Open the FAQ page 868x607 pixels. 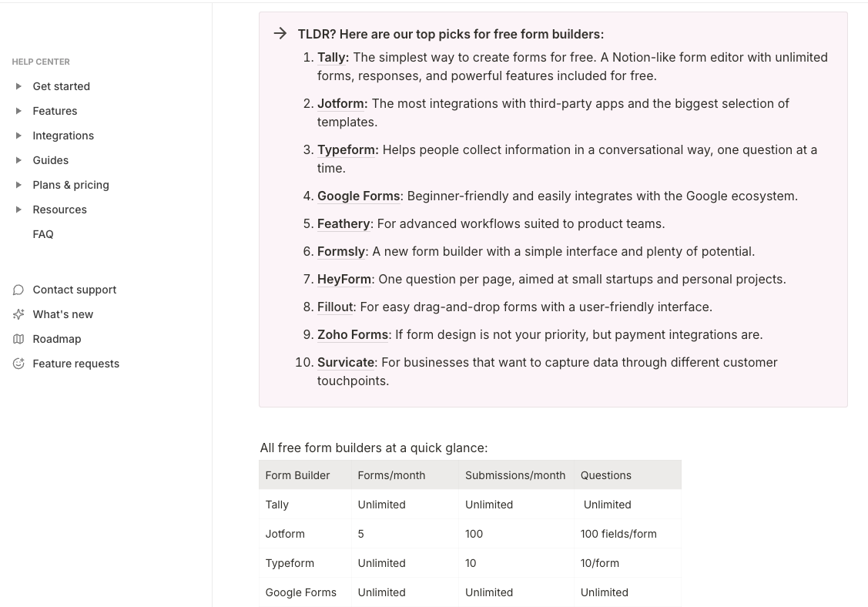click(x=43, y=234)
